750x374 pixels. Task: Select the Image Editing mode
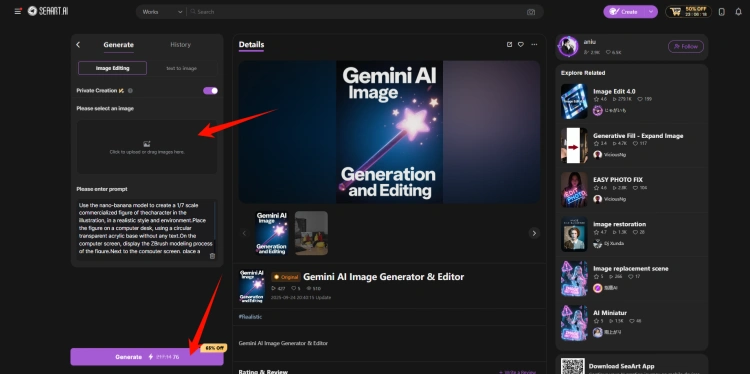112,68
